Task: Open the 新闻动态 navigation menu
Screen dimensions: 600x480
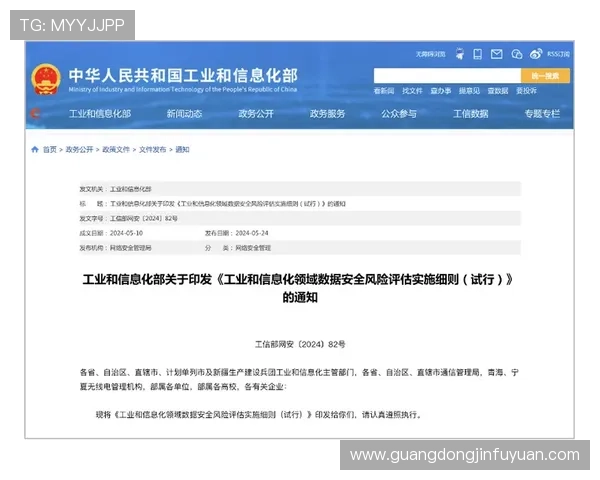Action: tap(184, 114)
